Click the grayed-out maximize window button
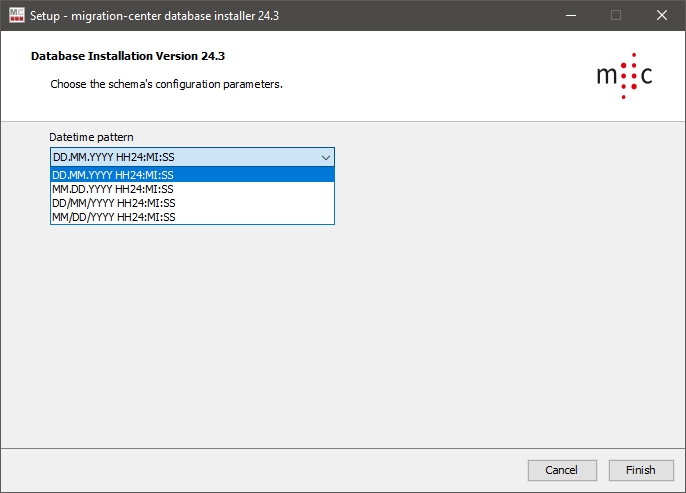This screenshot has width=686, height=493. coord(616,15)
